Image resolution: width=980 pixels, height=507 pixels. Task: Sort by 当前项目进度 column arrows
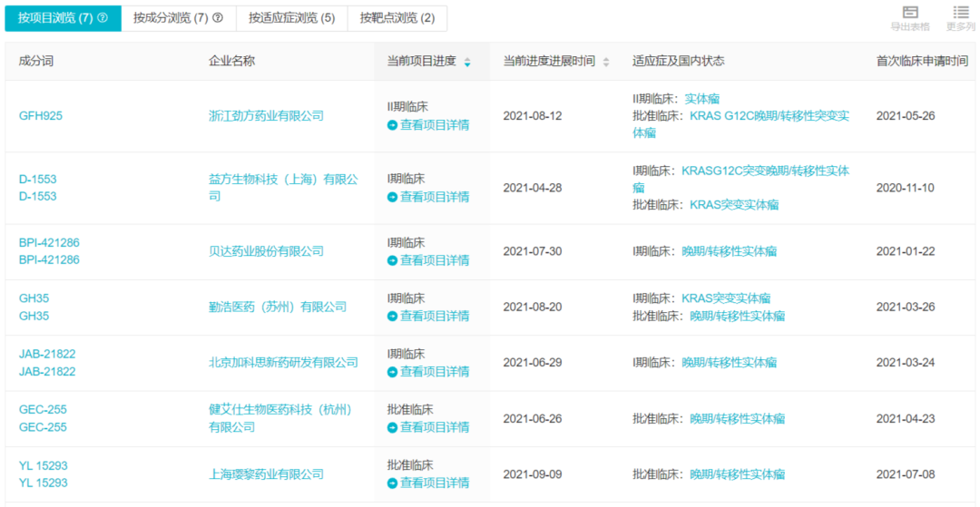tap(467, 62)
